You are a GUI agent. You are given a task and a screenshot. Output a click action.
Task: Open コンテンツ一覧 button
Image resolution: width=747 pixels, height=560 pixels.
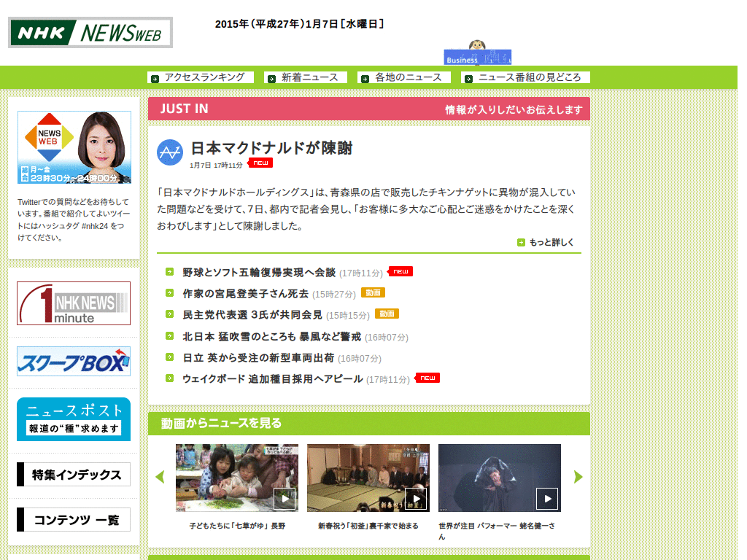[x=74, y=519]
